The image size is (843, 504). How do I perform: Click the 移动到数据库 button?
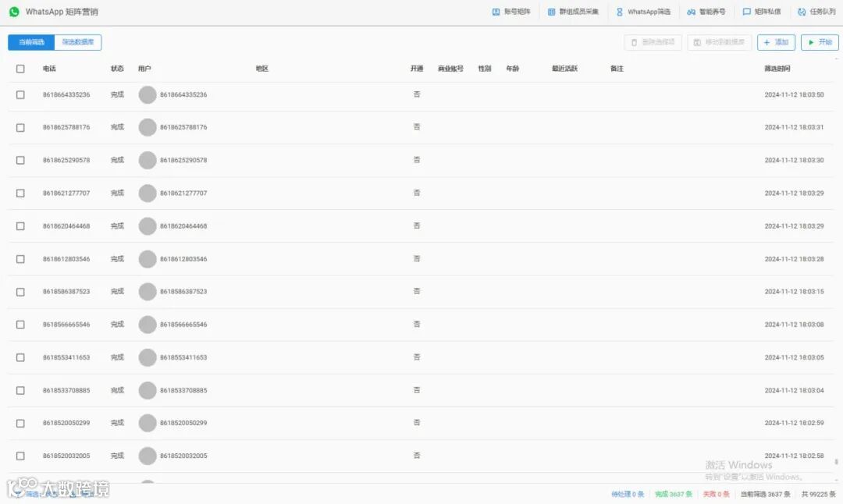click(x=720, y=42)
